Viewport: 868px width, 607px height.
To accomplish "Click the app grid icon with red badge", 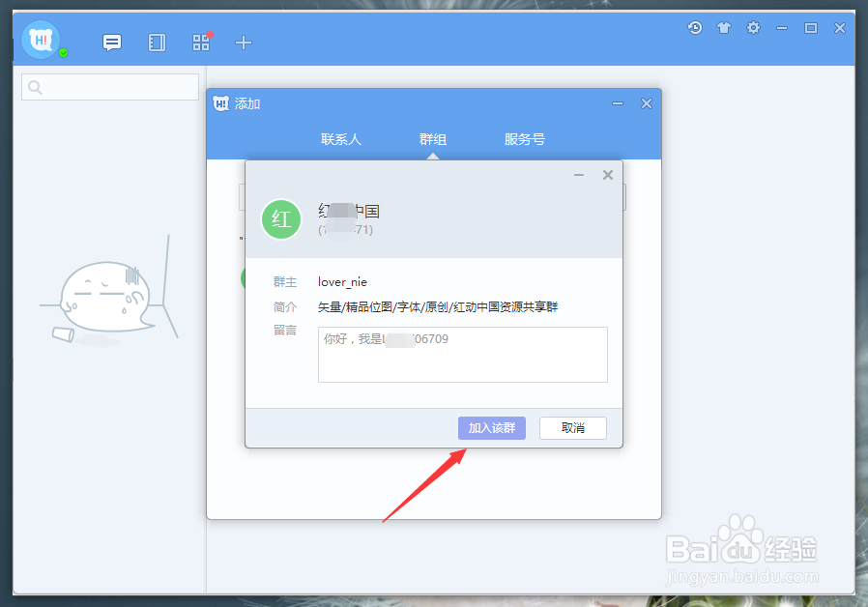I will click(x=200, y=43).
